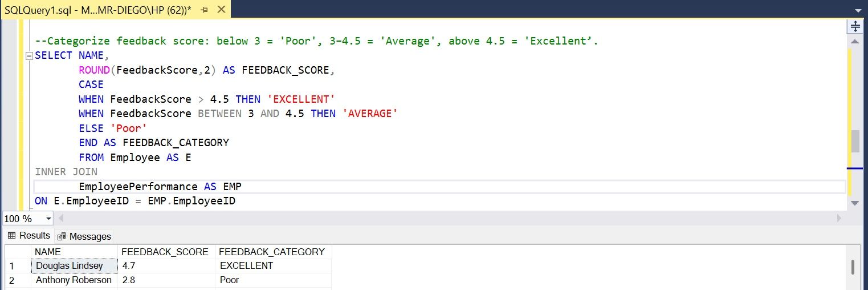The height and width of the screenshot is (290, 868).
Task: Collapse the SELECT statement outline block
Action: tap(29, 56)
